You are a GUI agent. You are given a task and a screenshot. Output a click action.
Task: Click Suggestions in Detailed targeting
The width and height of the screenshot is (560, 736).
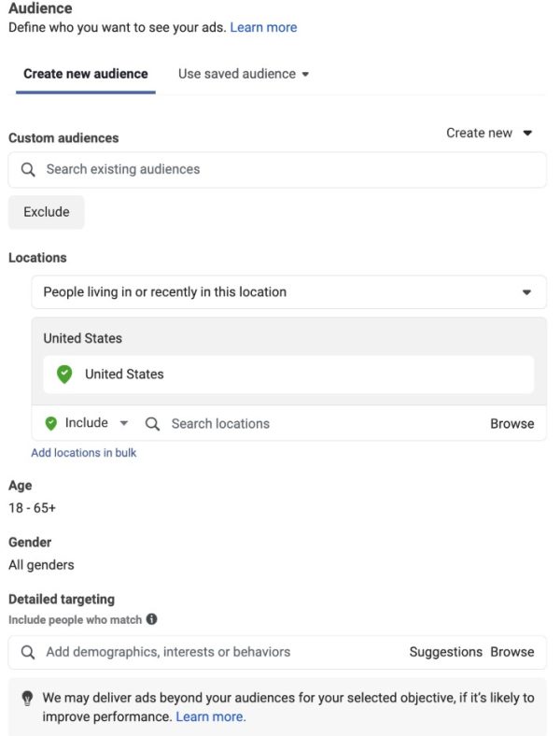click(x=445, y=652)
